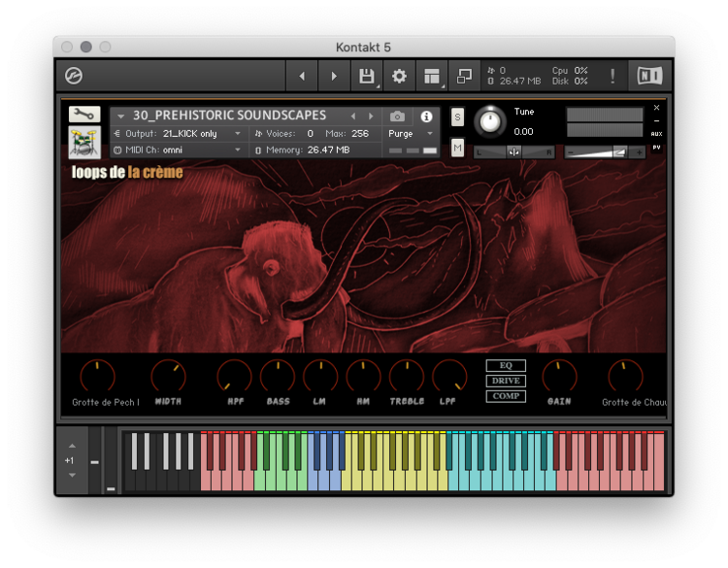Click the workspace layout panel icon
Screen dimensions: 728x568
[432, 76]
